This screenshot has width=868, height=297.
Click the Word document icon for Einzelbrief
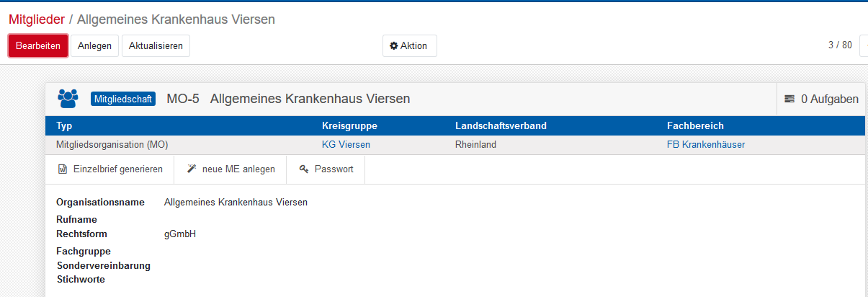63,169
